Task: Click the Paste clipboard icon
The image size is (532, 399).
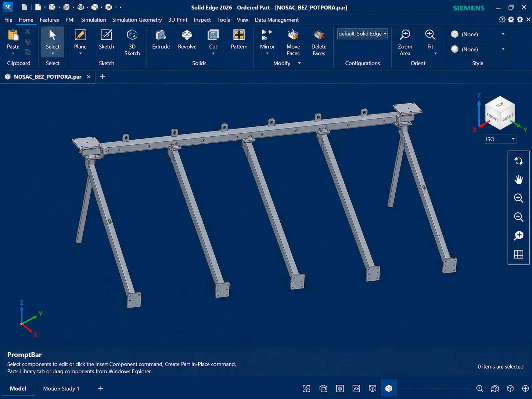Action: (x=13, y=35)
